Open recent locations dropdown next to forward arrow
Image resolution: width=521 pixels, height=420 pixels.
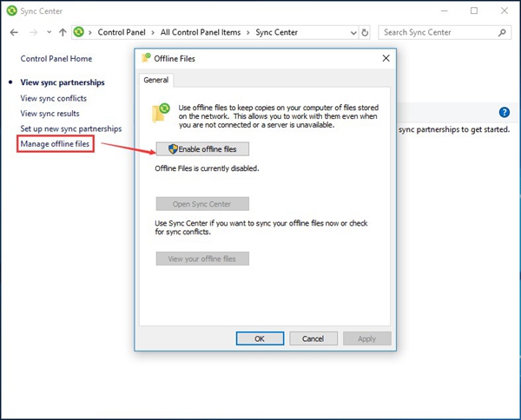tap(49, 32)
